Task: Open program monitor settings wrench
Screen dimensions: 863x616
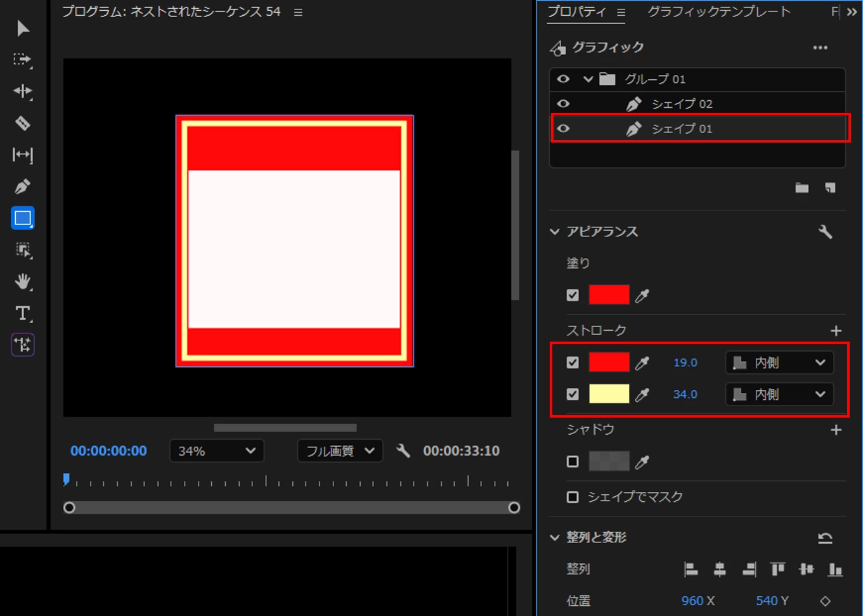Action: pyautogui.click(x=403, y=451)
